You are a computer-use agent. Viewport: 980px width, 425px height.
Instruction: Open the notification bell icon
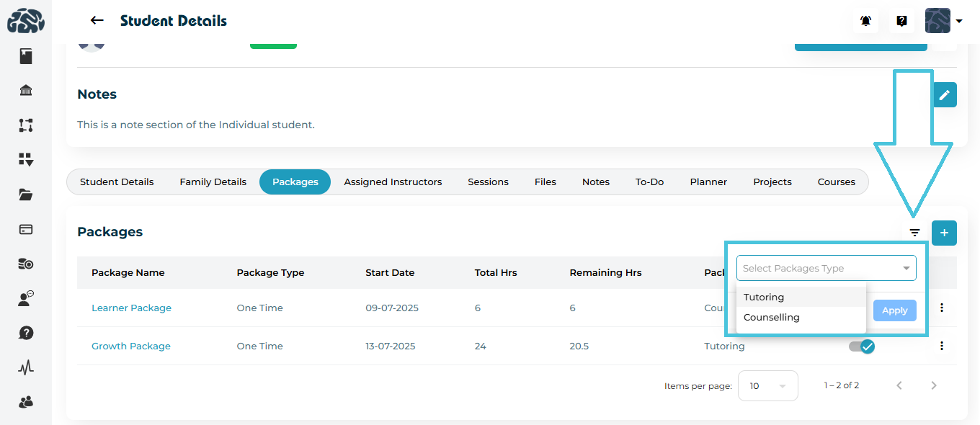[x=865, y=22]
